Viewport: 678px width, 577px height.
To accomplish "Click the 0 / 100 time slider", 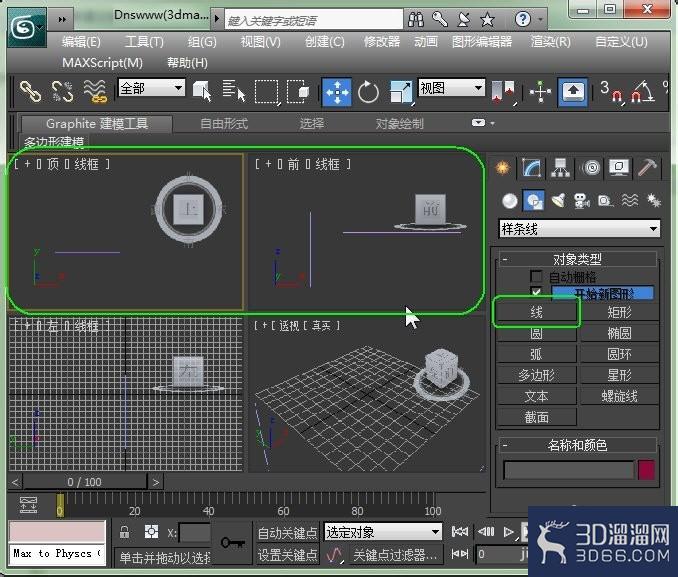I will 85,482.
